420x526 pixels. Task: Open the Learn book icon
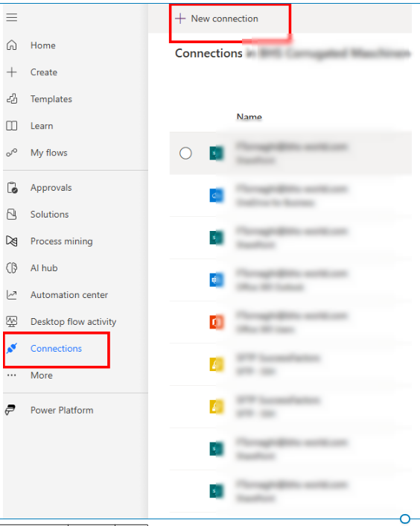pyautogui.click(x=12, y=125)
